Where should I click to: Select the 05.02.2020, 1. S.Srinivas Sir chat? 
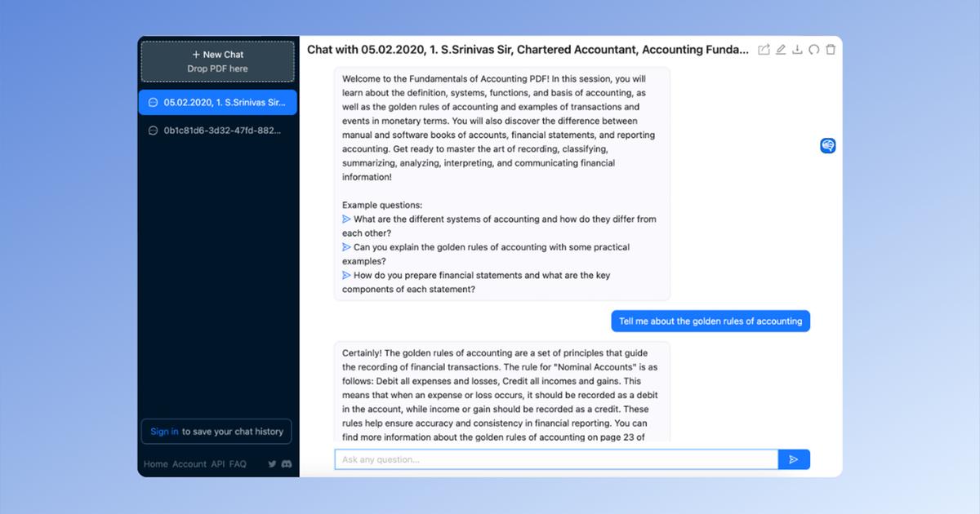point(217,103)
